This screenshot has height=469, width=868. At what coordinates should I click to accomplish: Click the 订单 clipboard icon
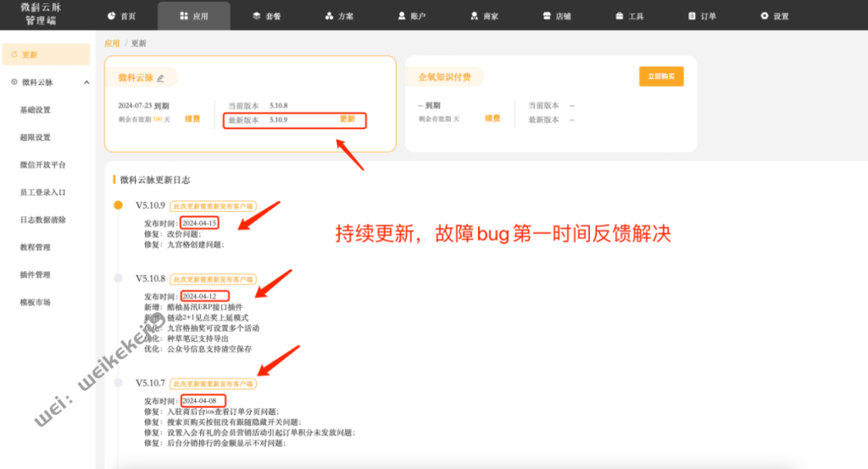(692, 16)
